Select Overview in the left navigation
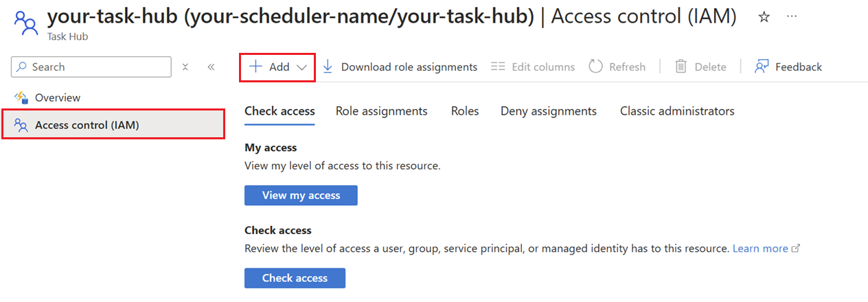Viewport: 868px width, 302px height. (58, 98)
